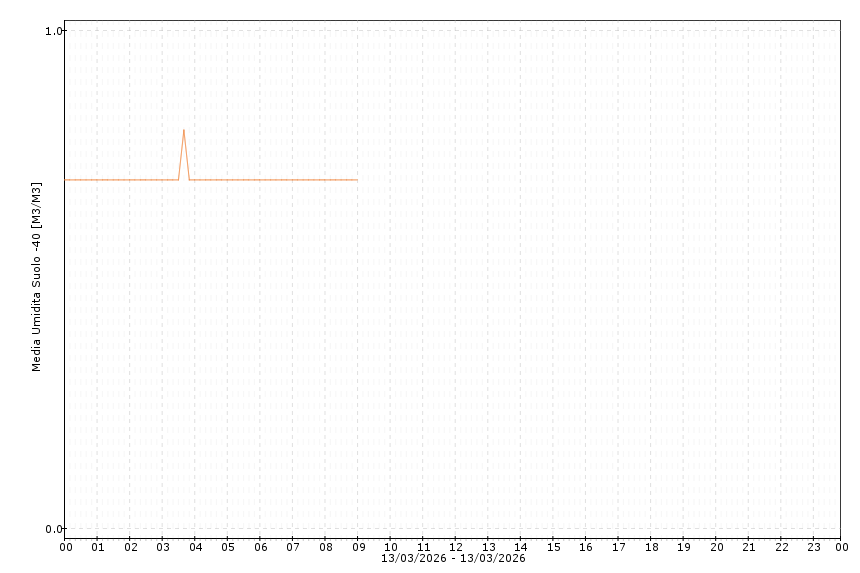Click the '08' hour tick label

[x=325, y=547]
